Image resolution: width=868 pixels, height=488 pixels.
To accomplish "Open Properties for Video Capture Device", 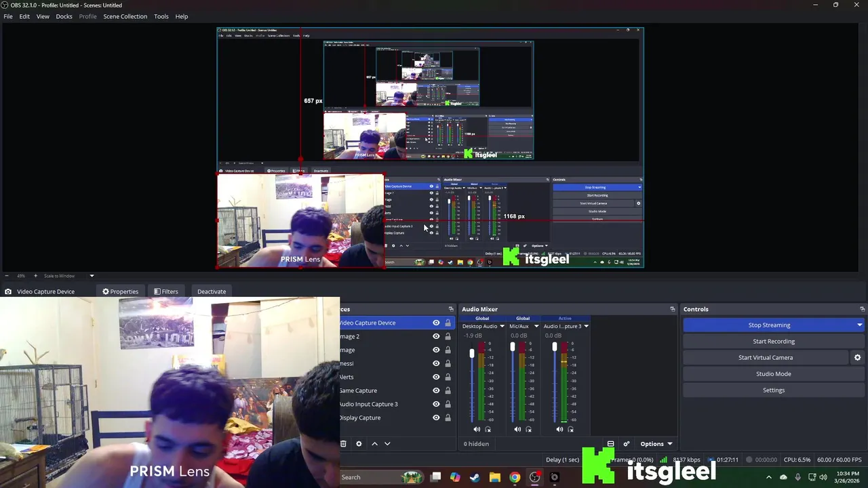I will coord(120,291).
